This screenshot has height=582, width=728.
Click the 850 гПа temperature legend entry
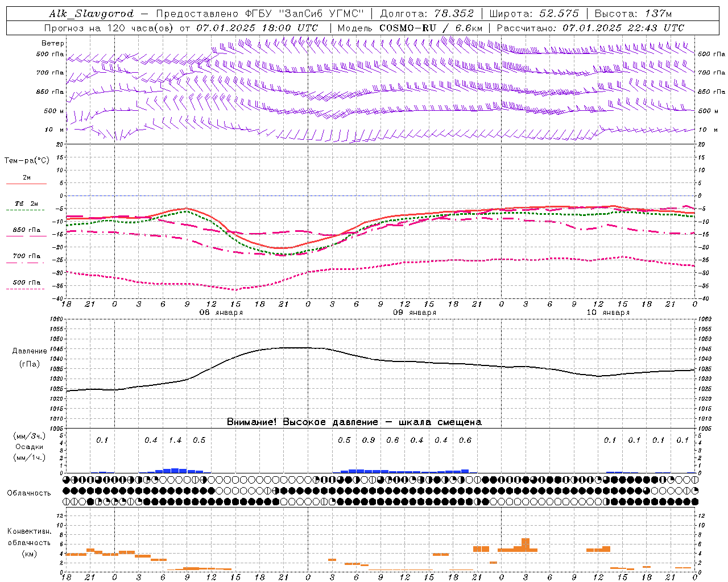point(27,230)
